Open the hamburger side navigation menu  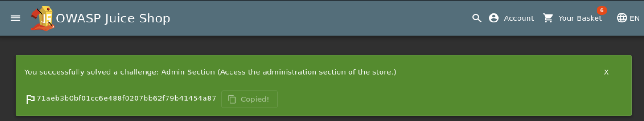click(16, 18)
